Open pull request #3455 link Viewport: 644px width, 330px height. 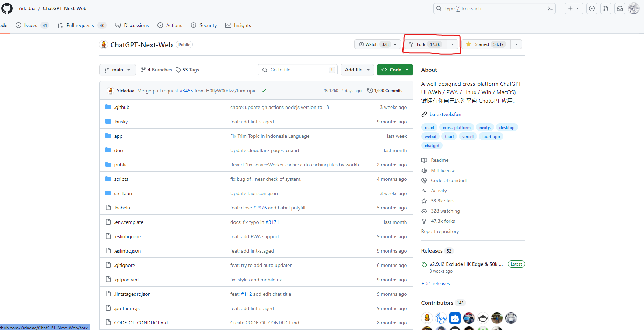point(186,91)
